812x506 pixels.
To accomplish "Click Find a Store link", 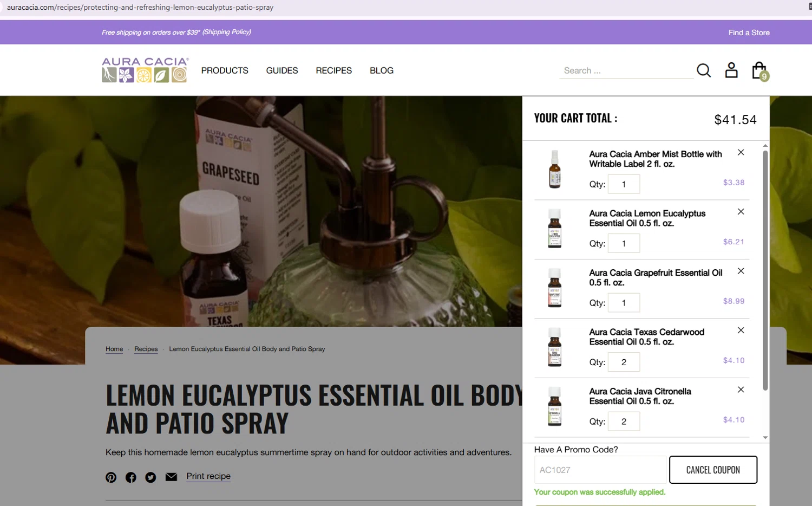I will pyautogui.click(x=749, y=33).
